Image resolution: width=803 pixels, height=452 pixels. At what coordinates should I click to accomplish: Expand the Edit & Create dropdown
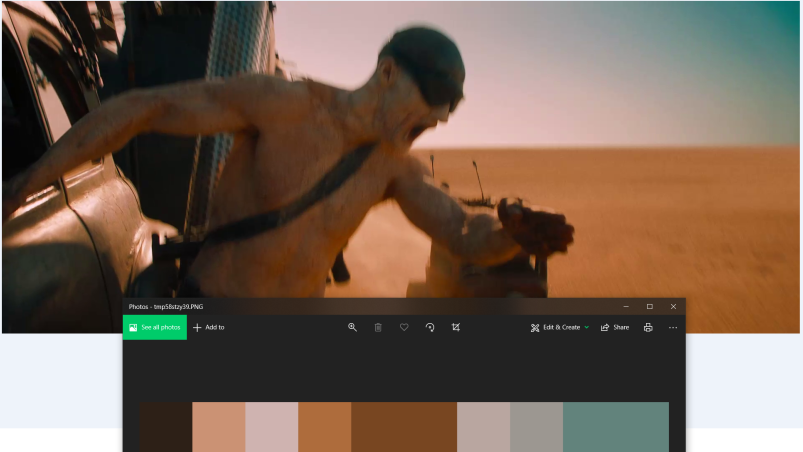(560, 327)
